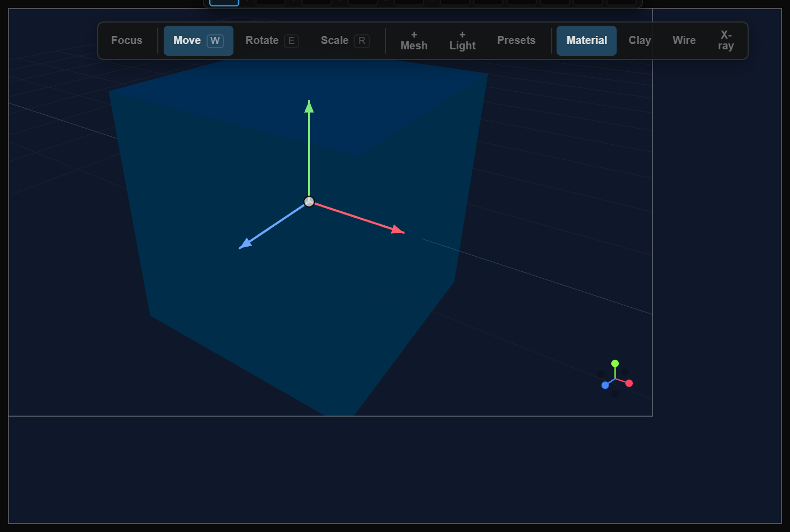Image resolution: width=790 pixels, height=532 pixels.
Task: Turn on X-ray view mode
Action: pos(726,41)
